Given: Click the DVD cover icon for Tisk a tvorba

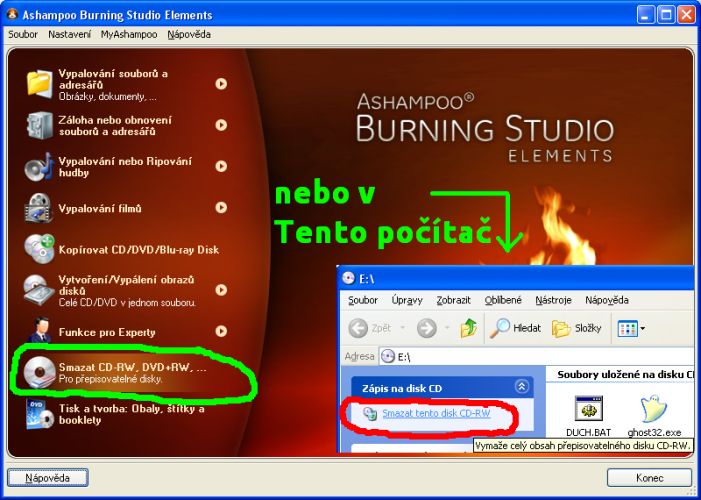Looking at the screenshot, I should point(40,414).
